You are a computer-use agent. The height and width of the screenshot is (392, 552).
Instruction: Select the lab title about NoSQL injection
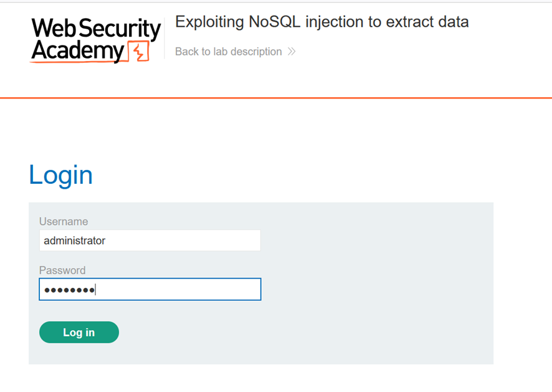point(321,22)
